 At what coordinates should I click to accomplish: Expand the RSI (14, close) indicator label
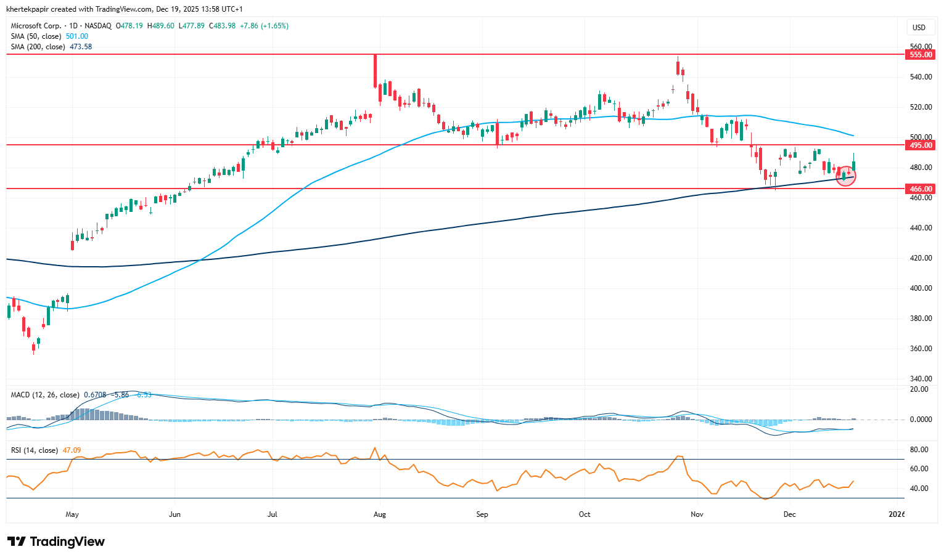tap(35, 450)
